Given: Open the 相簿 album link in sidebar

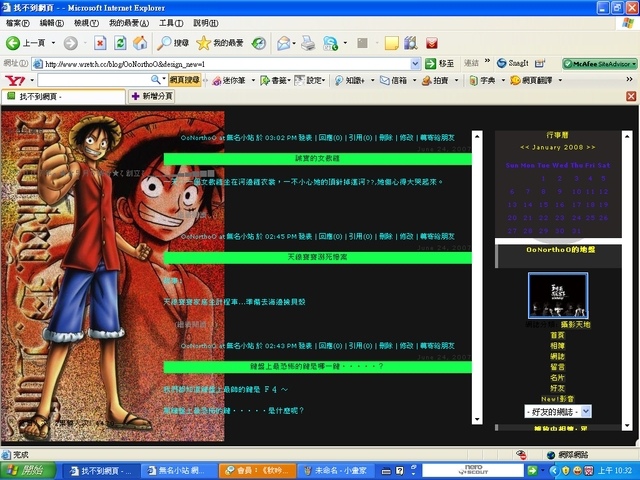Looking at the screenshot, I should pyautogui.click(x=557, y=346).
